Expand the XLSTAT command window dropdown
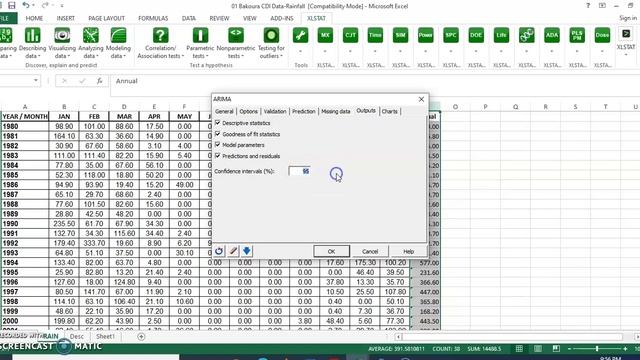The image size is (640, 360). (x=626, y=55)
